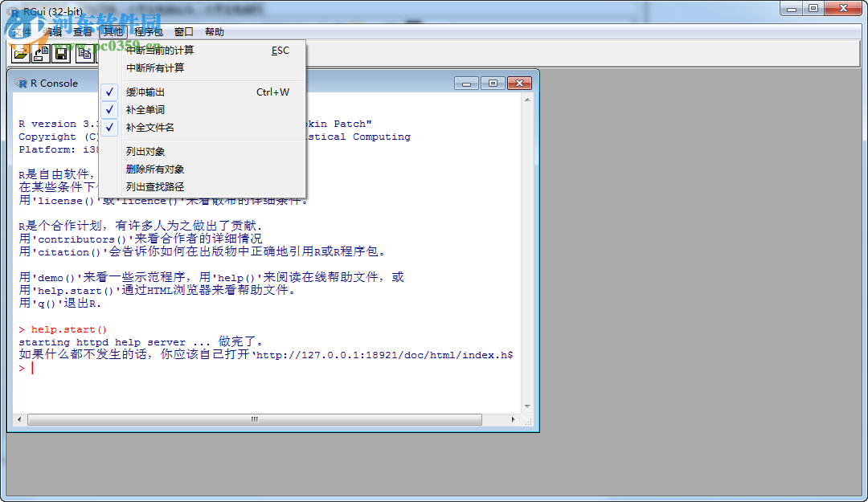Viewport: 868px width, 502px height.
Task: Maximize the R Console window
Action: coord(493,84)
